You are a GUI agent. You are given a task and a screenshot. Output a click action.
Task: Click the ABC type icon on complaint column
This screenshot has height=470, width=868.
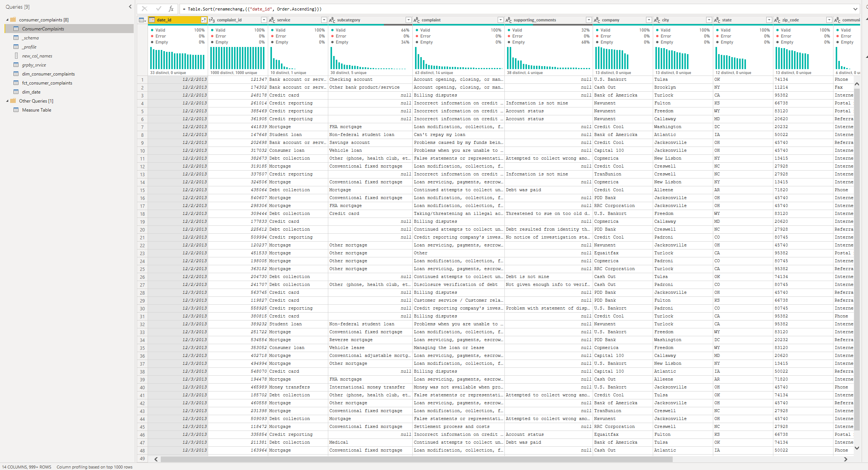tap(417, 20)
